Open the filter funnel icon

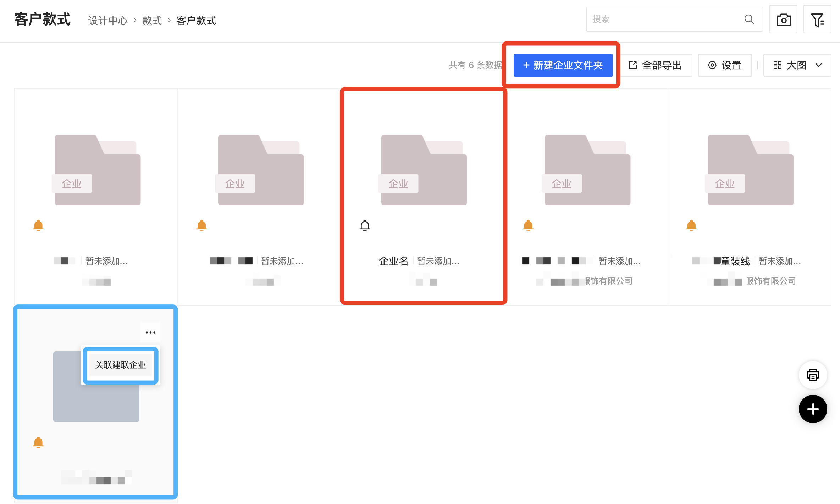pyautogui.click(x=817, y=19)
